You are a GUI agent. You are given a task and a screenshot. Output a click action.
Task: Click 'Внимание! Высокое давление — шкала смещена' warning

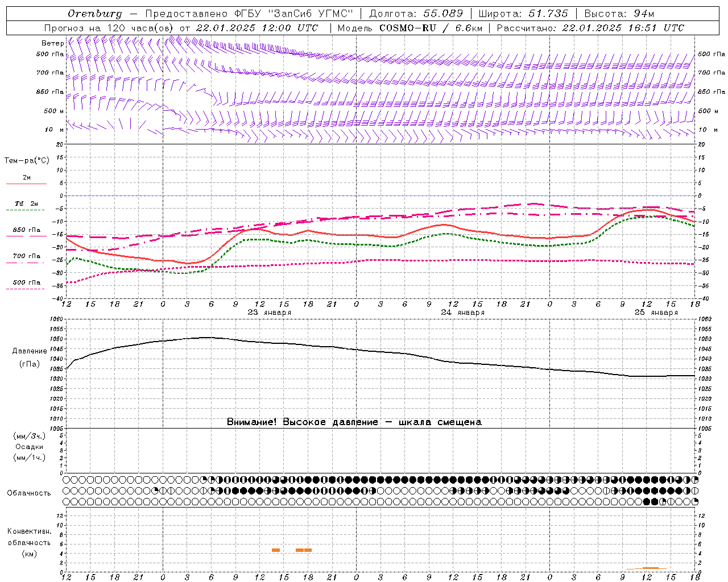click(354, 422)
